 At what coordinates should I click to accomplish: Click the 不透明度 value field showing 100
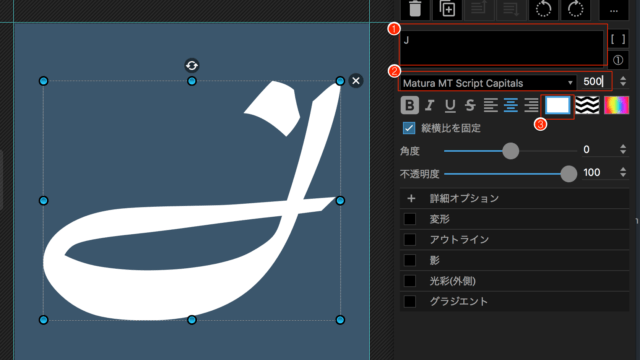click(598, 172)
